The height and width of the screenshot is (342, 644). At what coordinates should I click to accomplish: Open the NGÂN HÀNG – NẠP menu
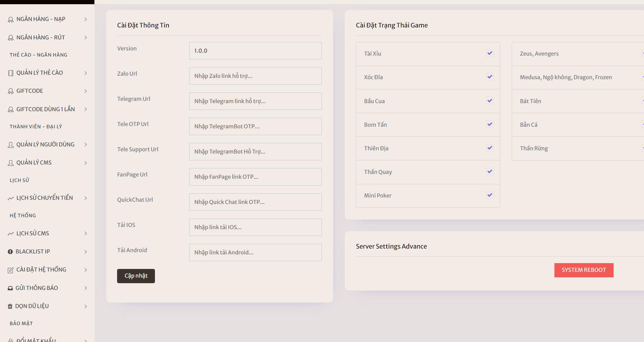(x=47, y=19)
